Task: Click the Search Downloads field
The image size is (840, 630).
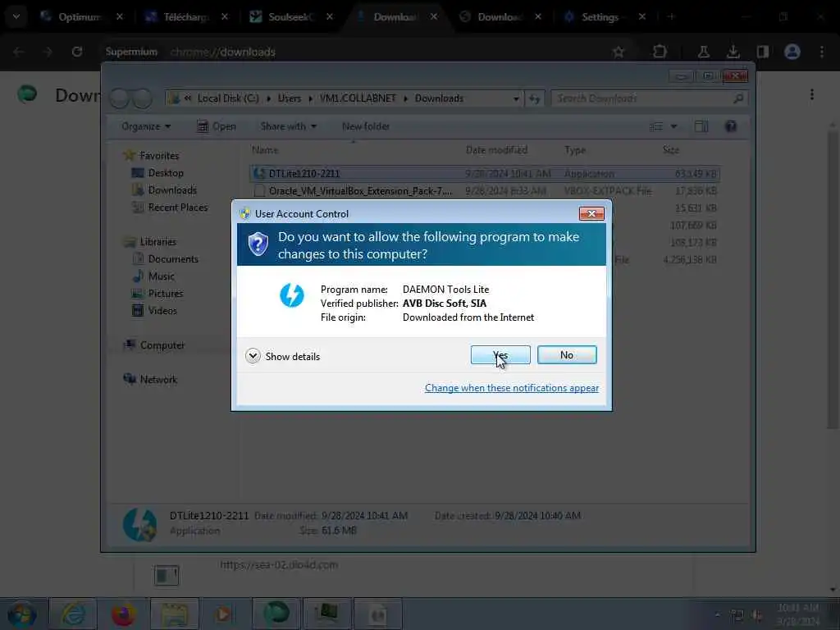Action: (649, 98)
